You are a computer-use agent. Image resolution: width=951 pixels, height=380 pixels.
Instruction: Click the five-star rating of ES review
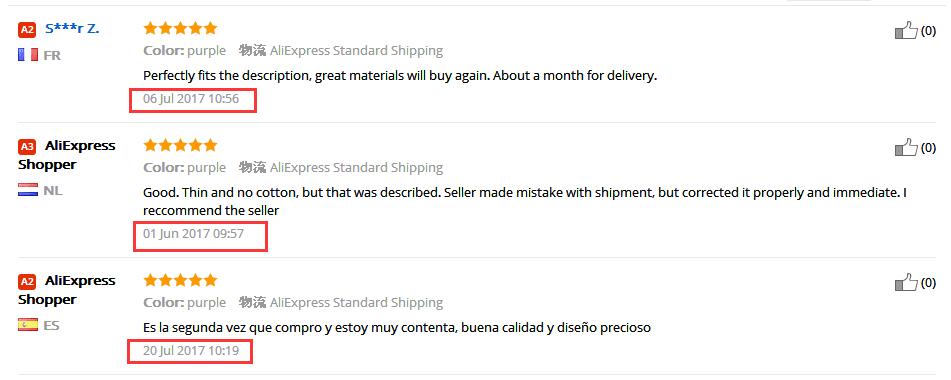(x=180, y=280)
